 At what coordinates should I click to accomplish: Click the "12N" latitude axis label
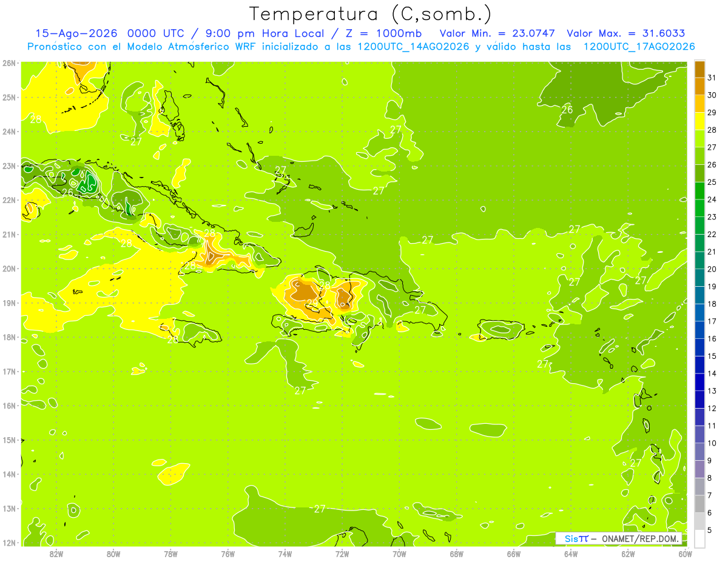8,543
